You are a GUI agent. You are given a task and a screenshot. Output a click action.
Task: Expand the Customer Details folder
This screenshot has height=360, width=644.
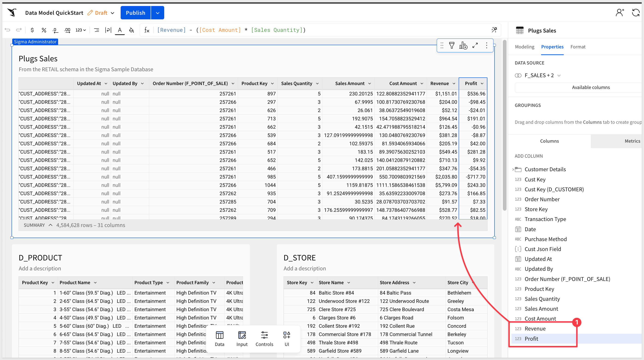click(513, 169)
